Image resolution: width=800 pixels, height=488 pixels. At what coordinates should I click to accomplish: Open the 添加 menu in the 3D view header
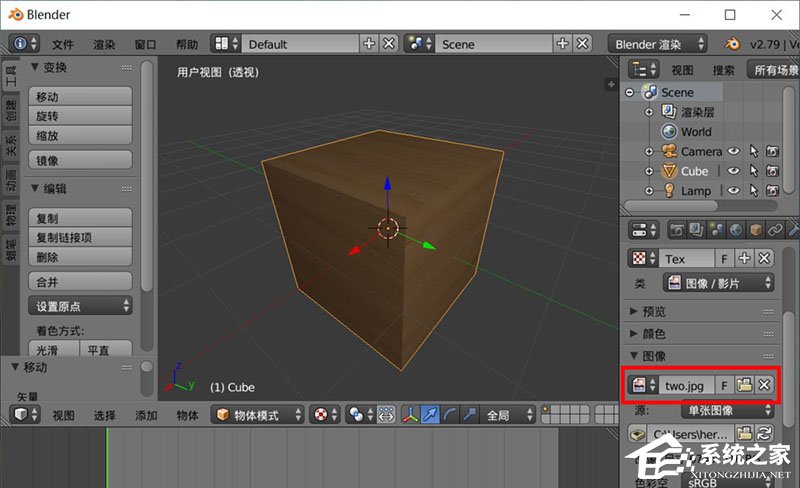(146, 415)
